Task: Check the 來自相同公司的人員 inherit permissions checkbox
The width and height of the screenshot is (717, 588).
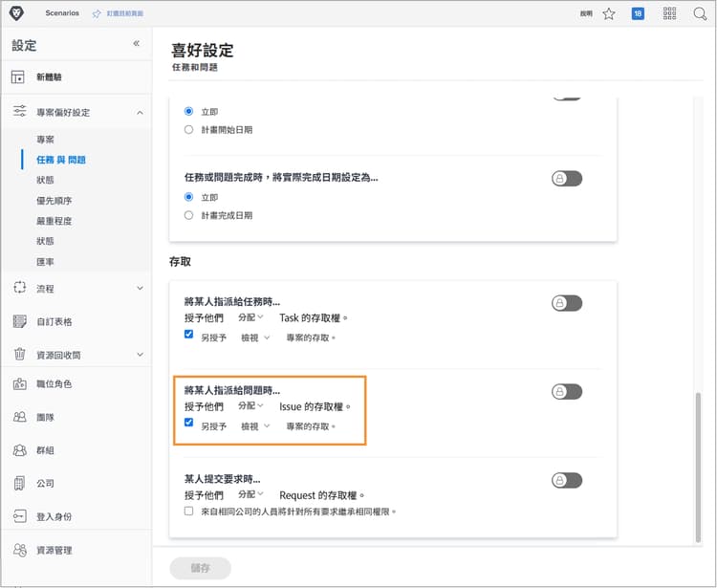Action: tap(188, 511)
